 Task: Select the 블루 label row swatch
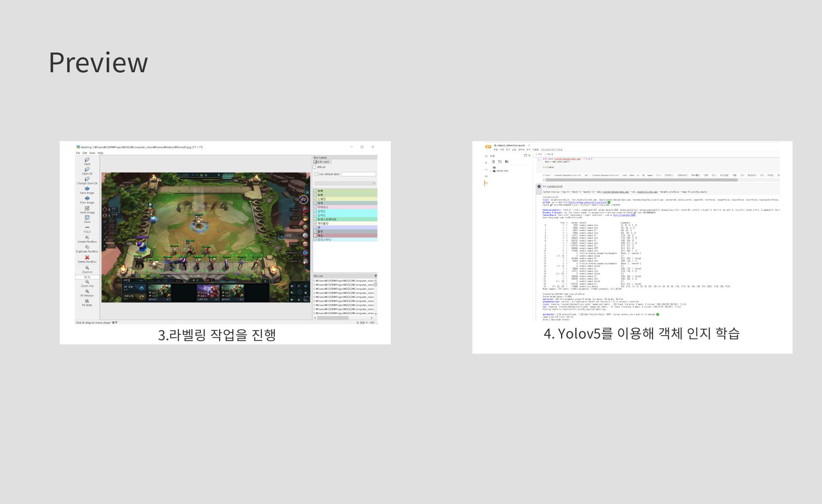(345, 231)
